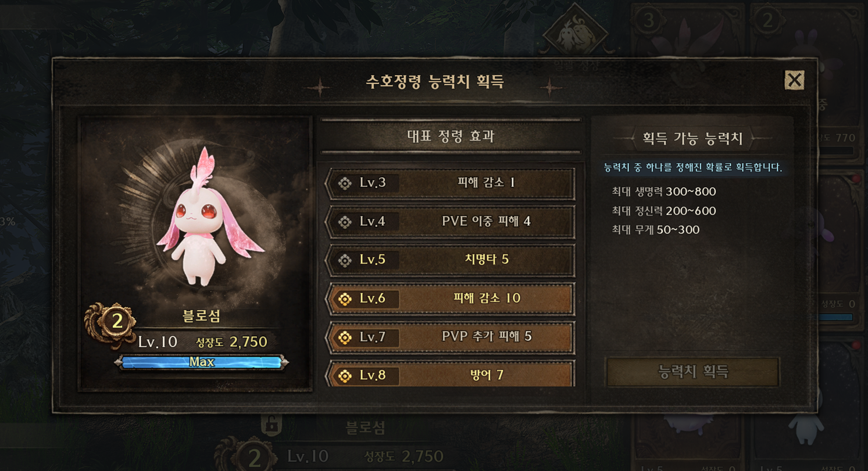Click the Lv.4 effect row diamond icon
Viewport: 868px width, 471px height.
345,222
